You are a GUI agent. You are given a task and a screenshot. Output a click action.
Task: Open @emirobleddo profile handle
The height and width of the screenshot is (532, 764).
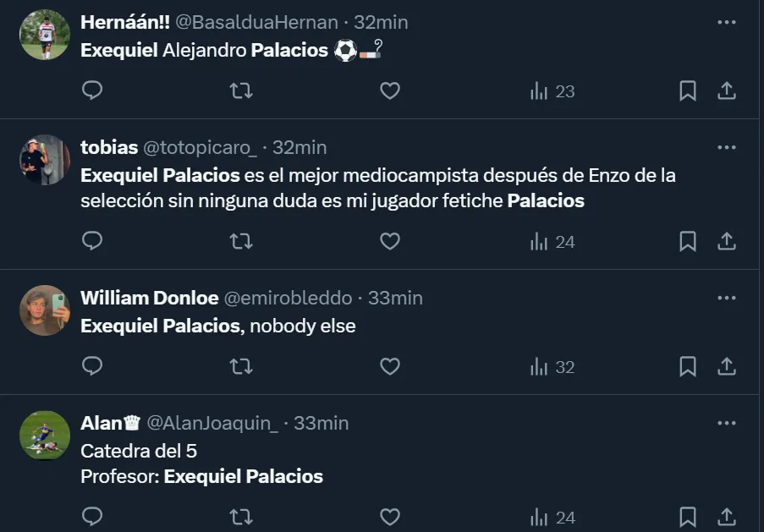pyautogui.click(x=287, y=298)
